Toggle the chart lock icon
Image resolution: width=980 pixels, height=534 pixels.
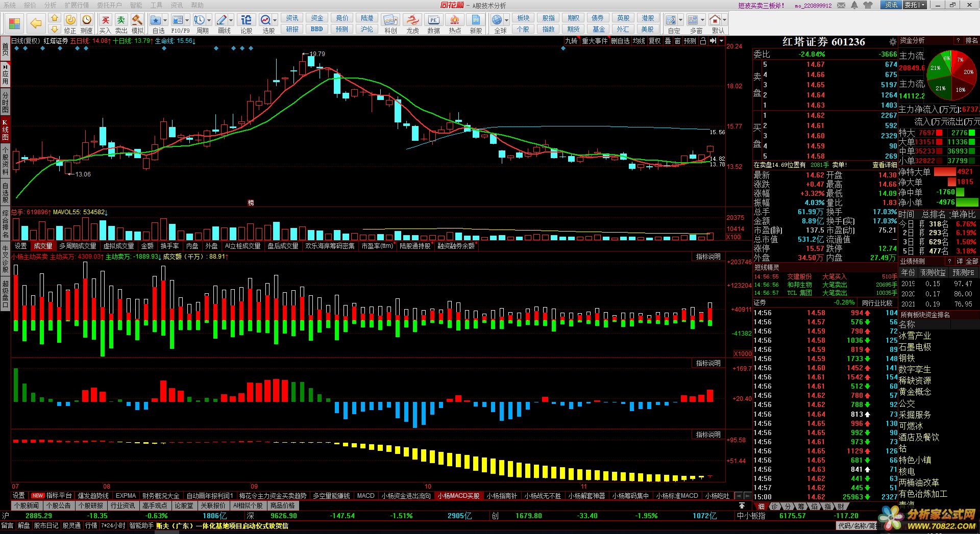pos(703,41)
